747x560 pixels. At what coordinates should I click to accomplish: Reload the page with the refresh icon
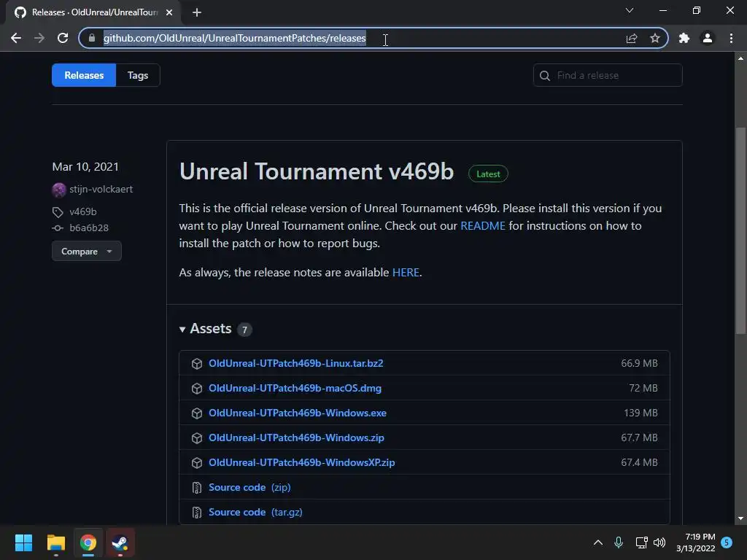[63, 38]
